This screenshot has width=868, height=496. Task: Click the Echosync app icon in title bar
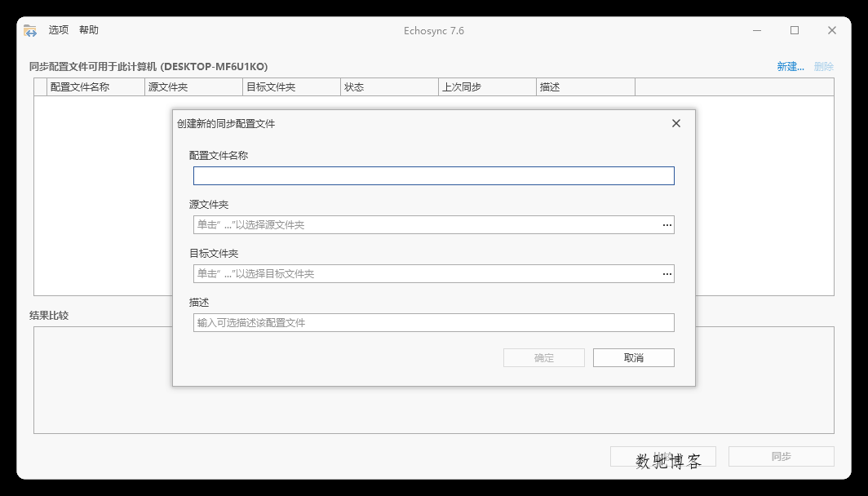point(30,30)
